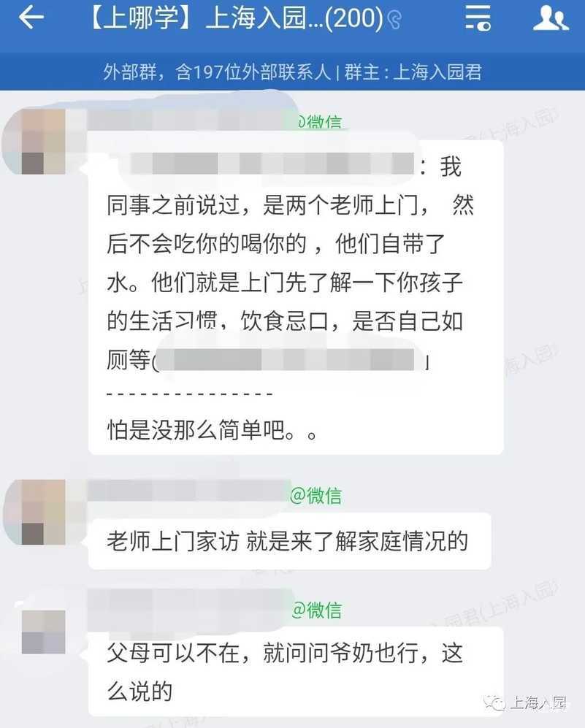Tap the @微信 tag above 老师上门家访 message
The image size is (585, 728).
(x=316, y=496)
